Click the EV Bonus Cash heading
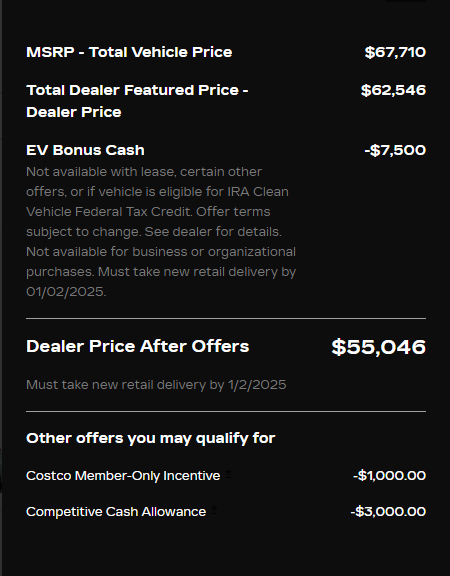This screenshot has height=576, width=450. pos(85,150)
